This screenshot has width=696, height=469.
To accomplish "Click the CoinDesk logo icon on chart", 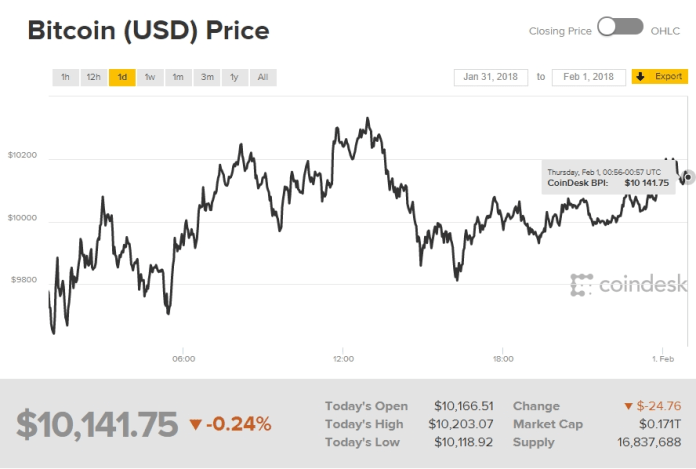I will [x=581, y=285].
